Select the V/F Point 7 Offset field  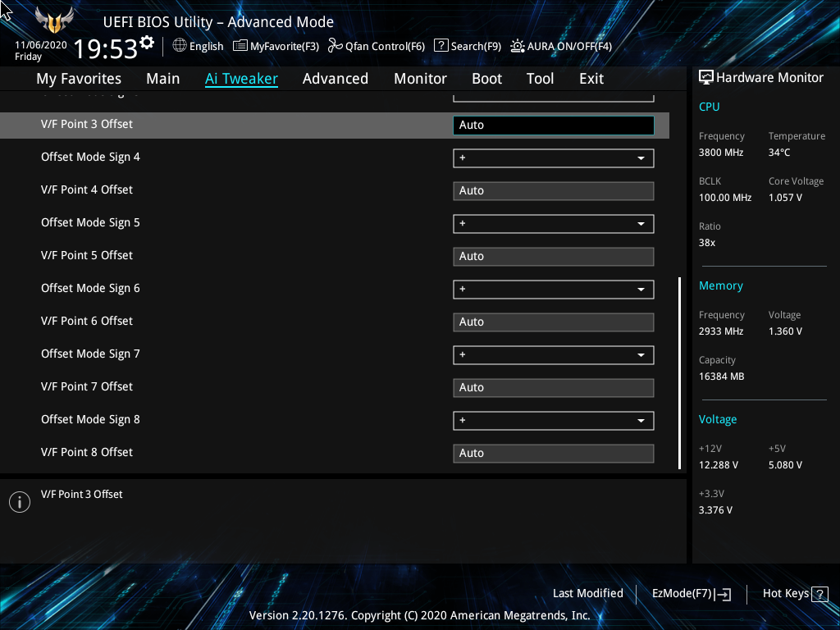click(x=554, y=388)
